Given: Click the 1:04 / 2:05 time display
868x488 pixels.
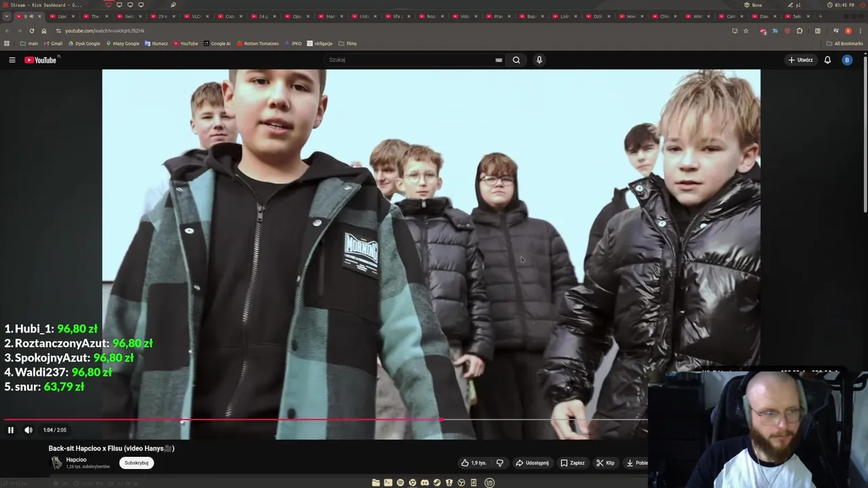Looking at the screenshot, I should pos(55,430).
